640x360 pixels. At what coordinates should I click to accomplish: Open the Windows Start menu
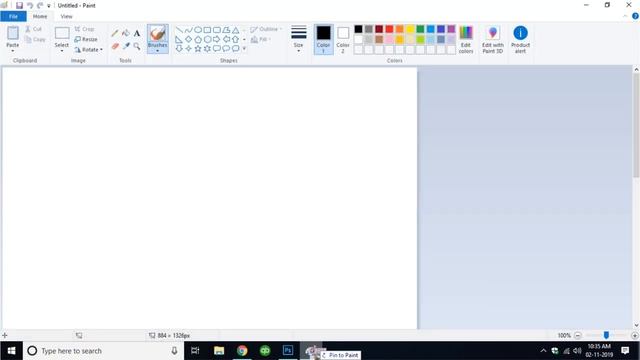11,351
